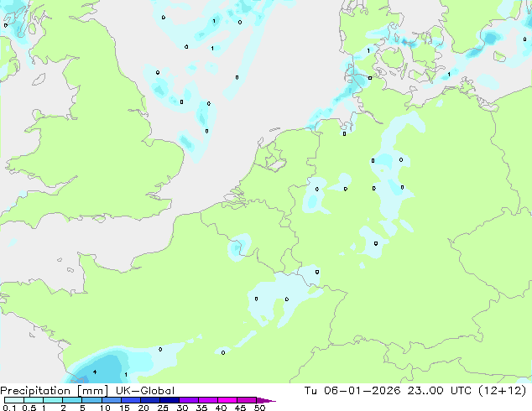Image resolution: width=532 pixels, height=411 pixels.
Task: Select the 20–25 mm legend color swatch
Action: point(149,400)
